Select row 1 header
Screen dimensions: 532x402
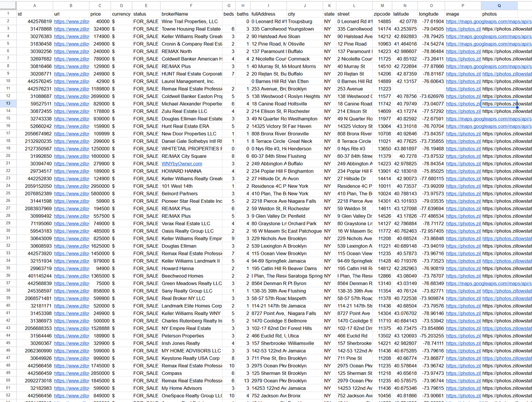(8, 14)
